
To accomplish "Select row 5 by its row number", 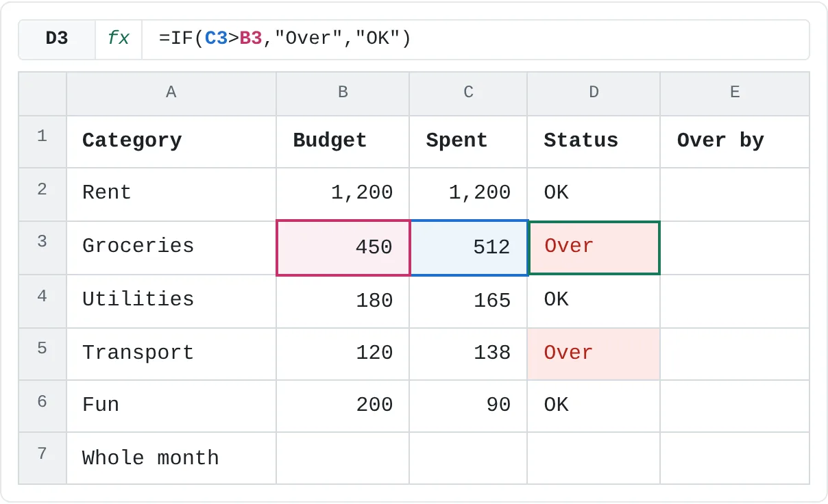I will 42,353.
